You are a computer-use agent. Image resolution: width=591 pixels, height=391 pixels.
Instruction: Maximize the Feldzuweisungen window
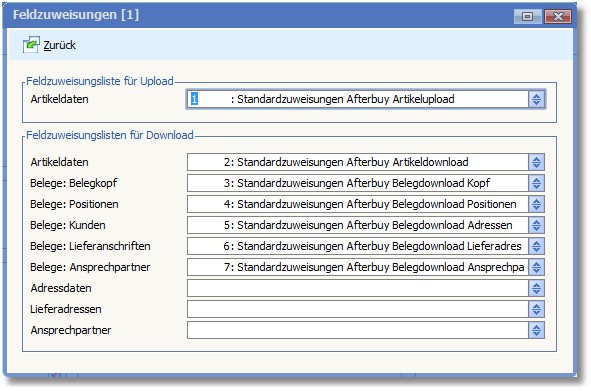point(528,16)
